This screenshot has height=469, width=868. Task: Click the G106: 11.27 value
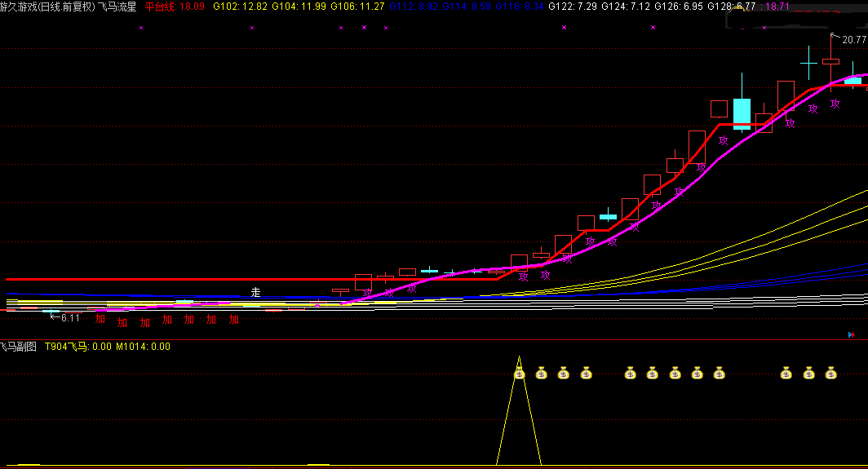coord(357,7)
